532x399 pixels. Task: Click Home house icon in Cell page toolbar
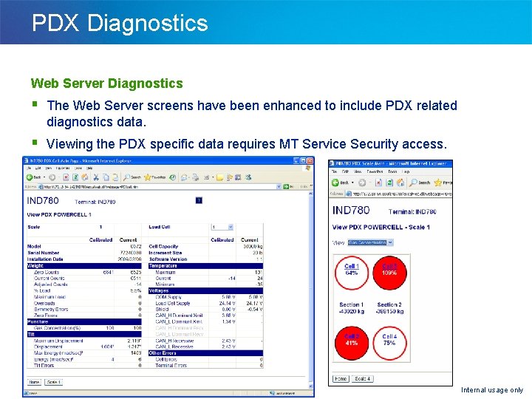(85, 177)
